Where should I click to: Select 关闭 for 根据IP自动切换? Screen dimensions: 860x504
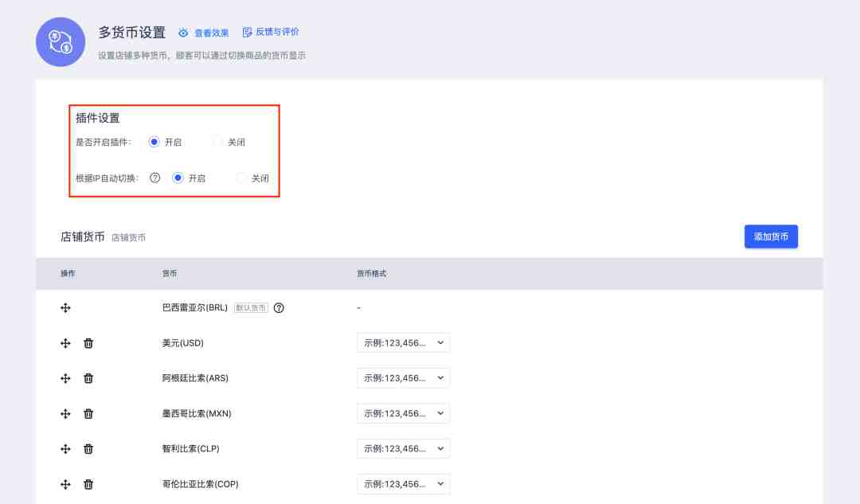pos(240,178)
